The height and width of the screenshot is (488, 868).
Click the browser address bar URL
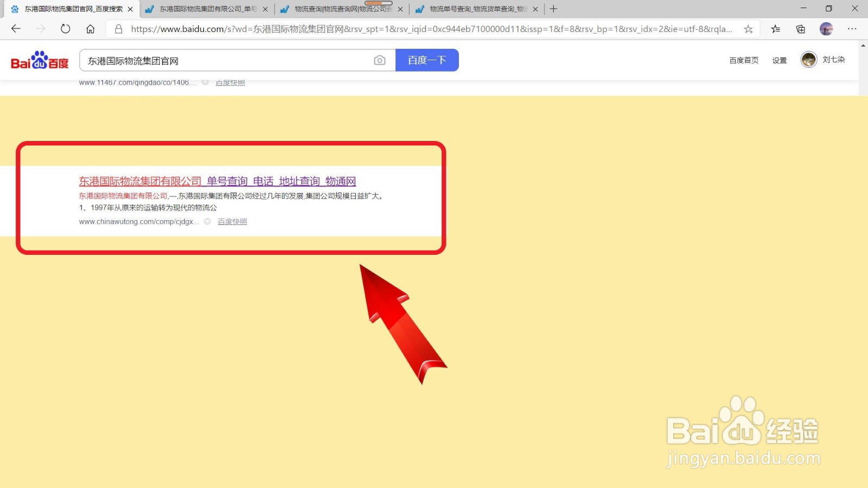(x=431, y=29)
